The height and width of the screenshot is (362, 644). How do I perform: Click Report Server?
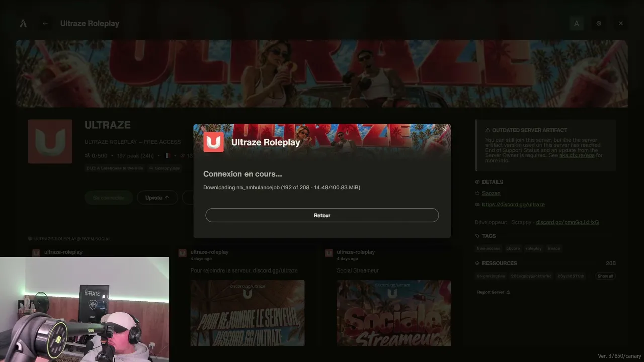493,292
